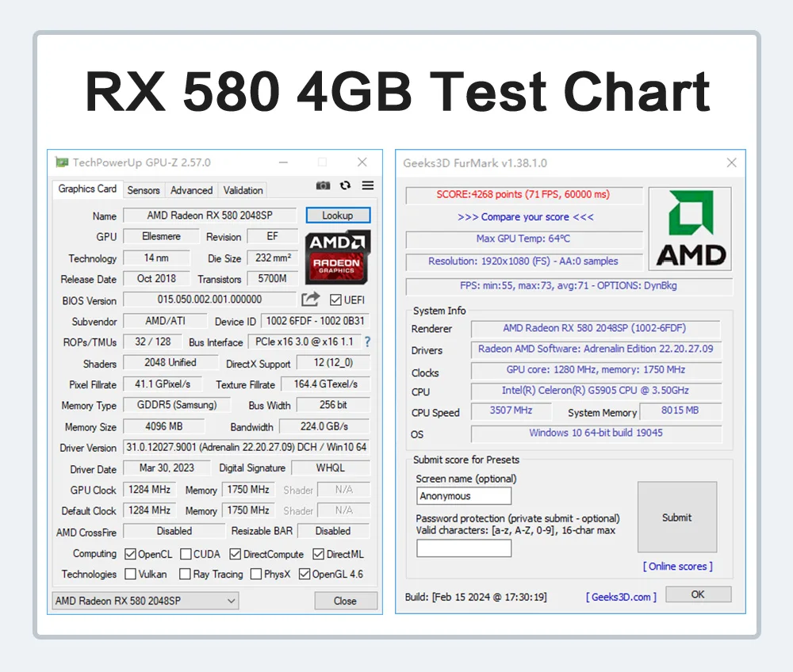Click the Drivers Adrenalin Edition value

[596, 349]
